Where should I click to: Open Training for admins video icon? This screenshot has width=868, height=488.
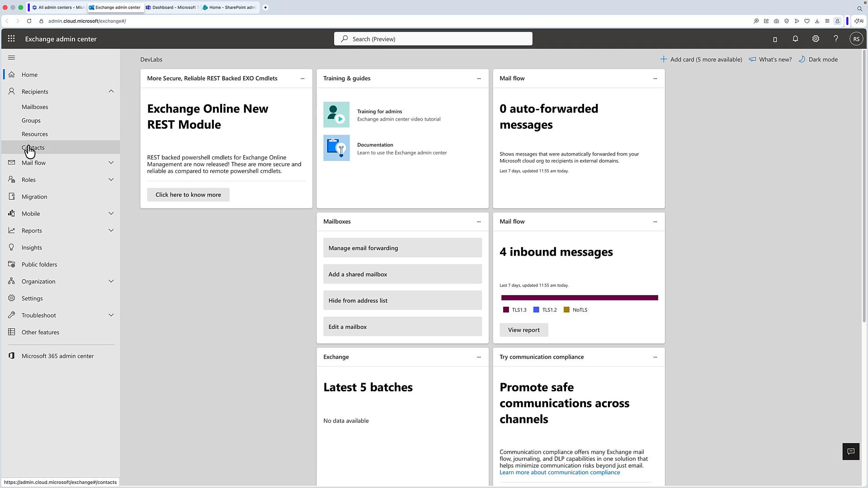pyautogui.click(x=336, y=114)
